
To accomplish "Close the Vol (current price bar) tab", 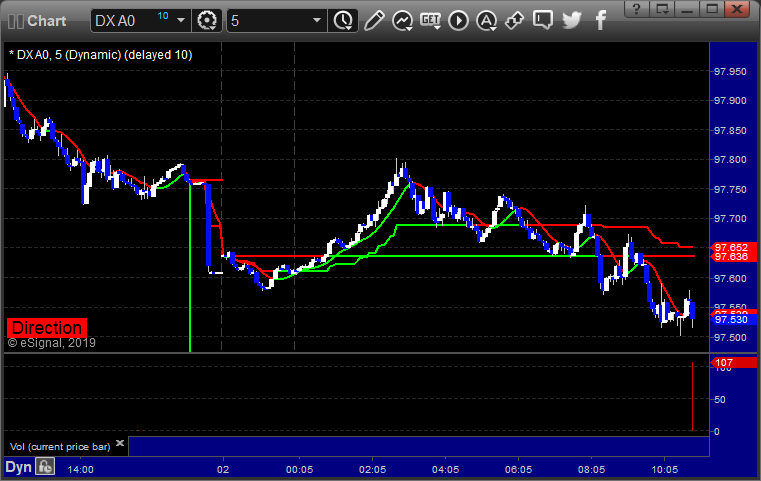I will tap(120, 443).
